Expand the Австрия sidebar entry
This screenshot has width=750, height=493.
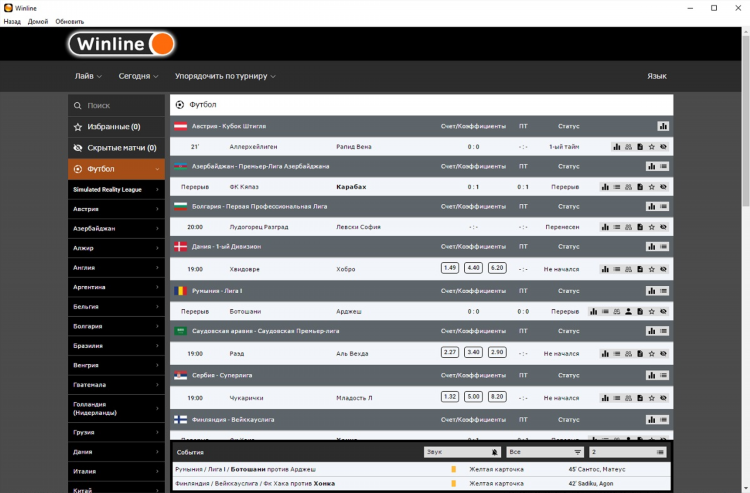pyautogui.click(x=116, y=209)
